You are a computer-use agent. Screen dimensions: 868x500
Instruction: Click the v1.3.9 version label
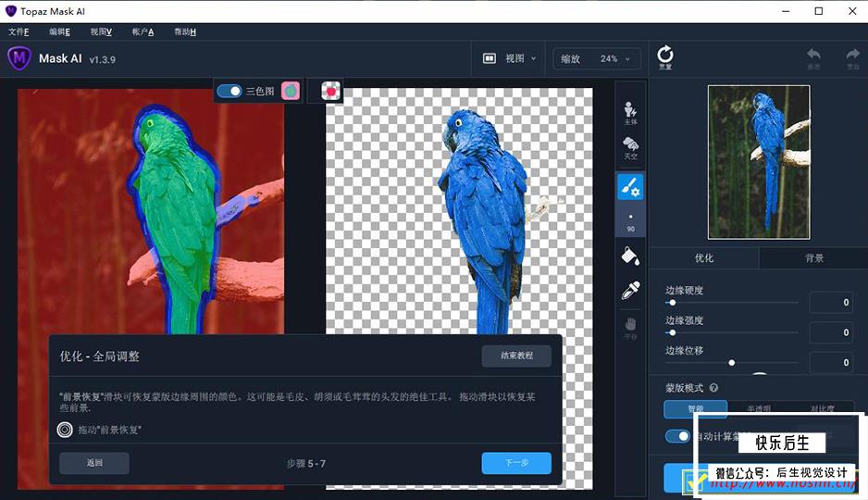click(103, 59)
